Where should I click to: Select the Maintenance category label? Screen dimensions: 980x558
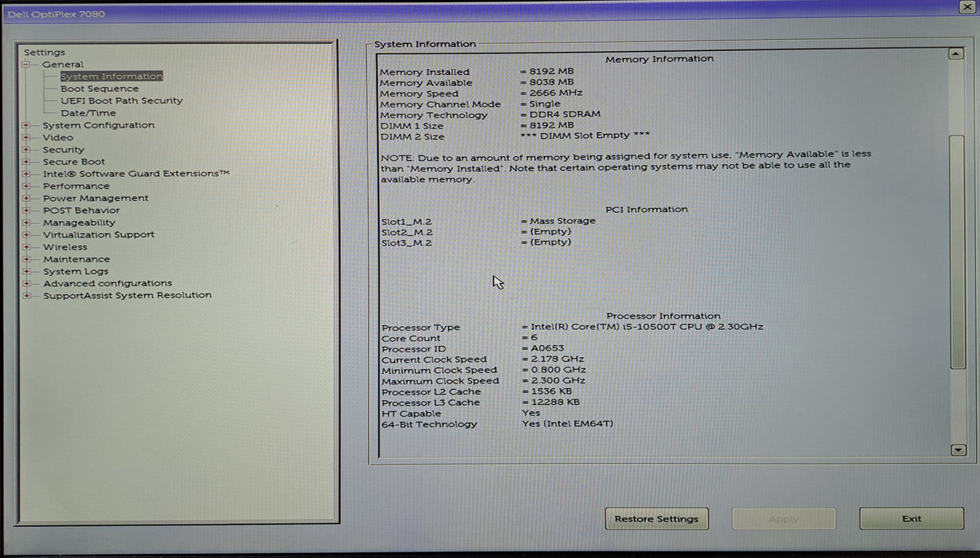pyautogui.click(x=77, y=259)
